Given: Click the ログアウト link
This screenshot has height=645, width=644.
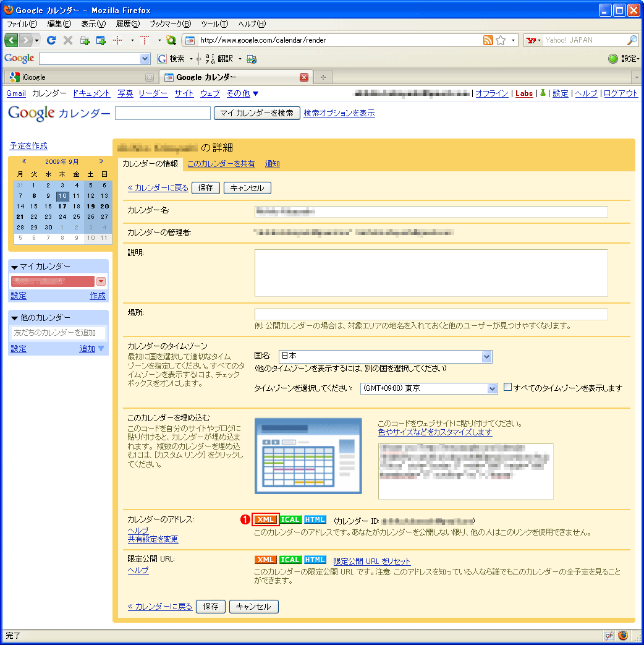Looking at the screenshot, I should coord(621,93).
